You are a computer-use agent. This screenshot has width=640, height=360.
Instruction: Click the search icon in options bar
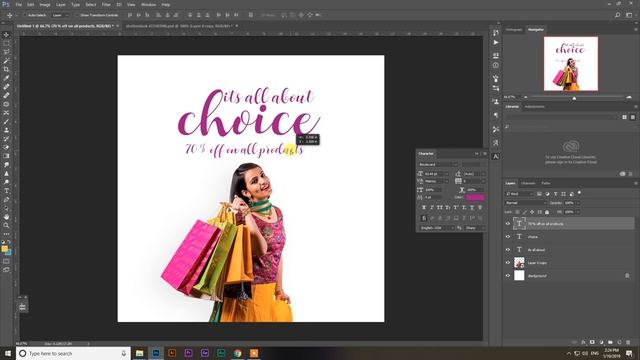pos(618,15)
